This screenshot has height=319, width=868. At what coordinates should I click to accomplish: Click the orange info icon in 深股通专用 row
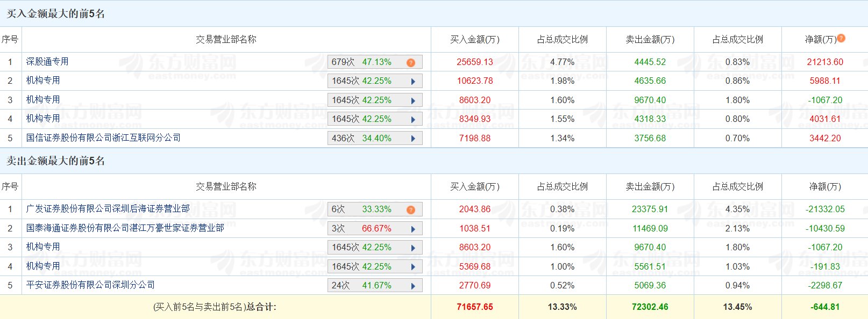(411, 62)
